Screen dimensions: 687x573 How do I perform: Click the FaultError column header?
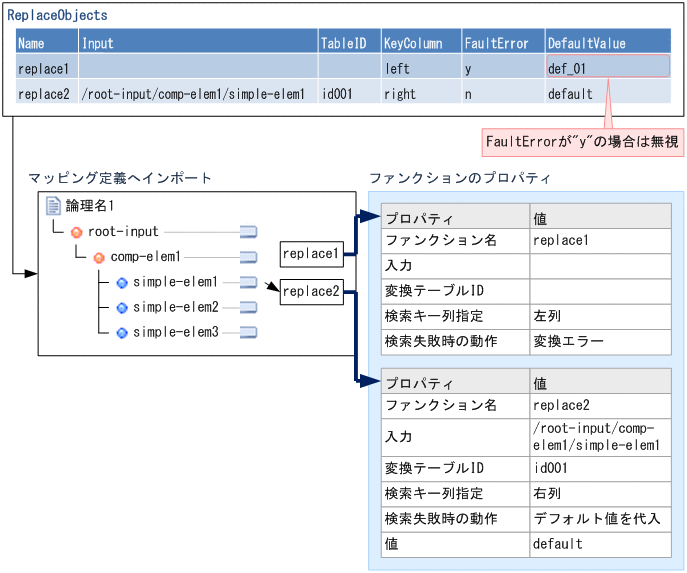(503, 43)
